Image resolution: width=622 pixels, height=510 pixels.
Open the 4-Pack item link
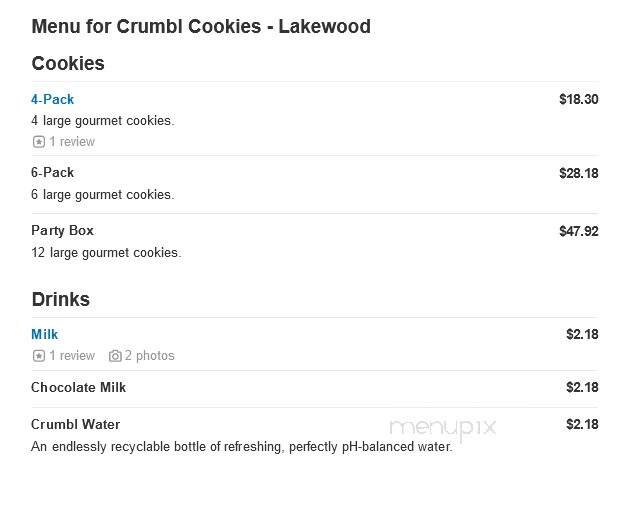[52, 99]
